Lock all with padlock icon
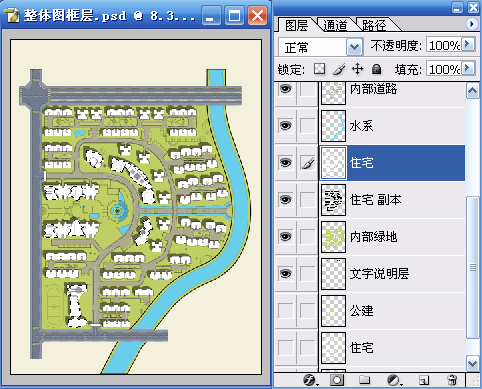 click(x=376, y=69)
